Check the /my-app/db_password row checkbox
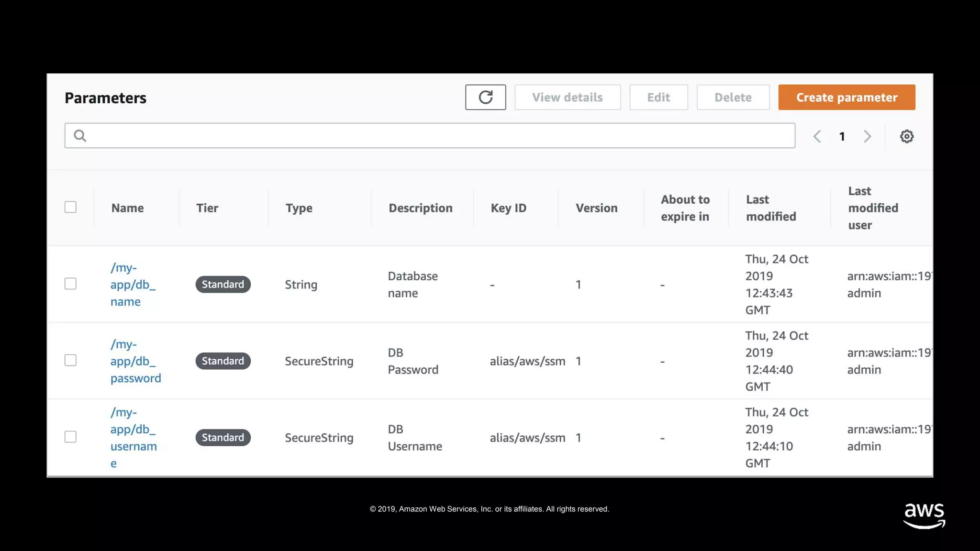This screenshot has height=551, width=980. (x=70, y=360)
